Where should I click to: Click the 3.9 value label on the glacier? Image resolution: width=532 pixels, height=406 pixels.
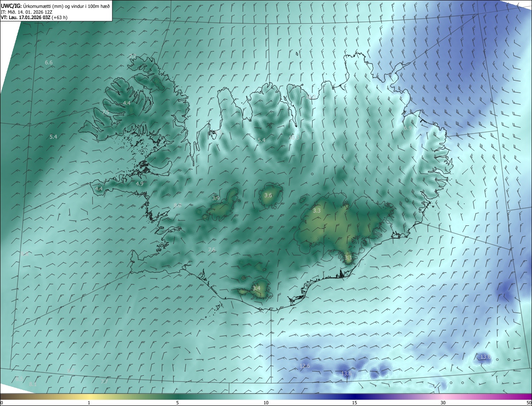click(x=216, y=198)
